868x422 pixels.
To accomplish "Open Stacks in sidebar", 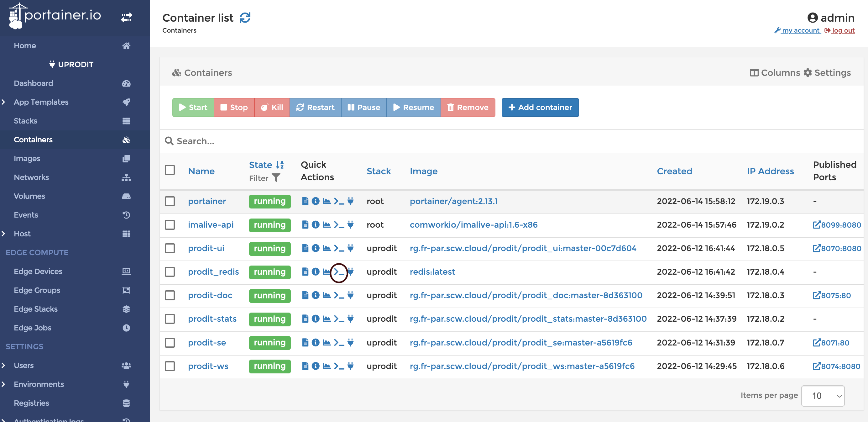I will coord(26,121).
